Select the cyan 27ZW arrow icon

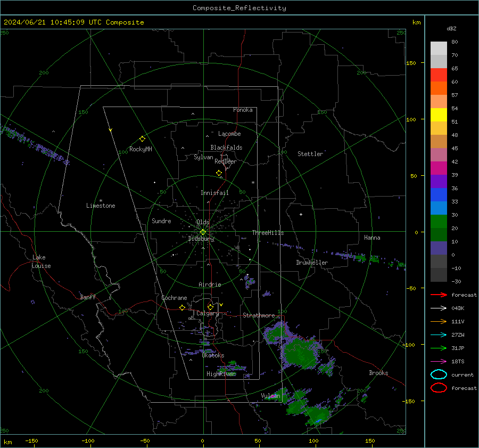tap(439, 335)
